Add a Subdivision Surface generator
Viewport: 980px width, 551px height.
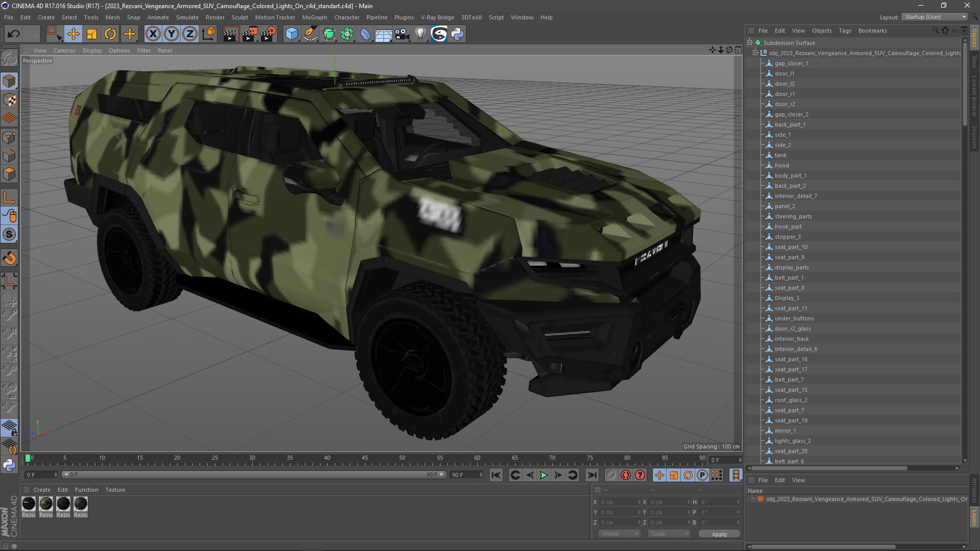coord(329,34)
